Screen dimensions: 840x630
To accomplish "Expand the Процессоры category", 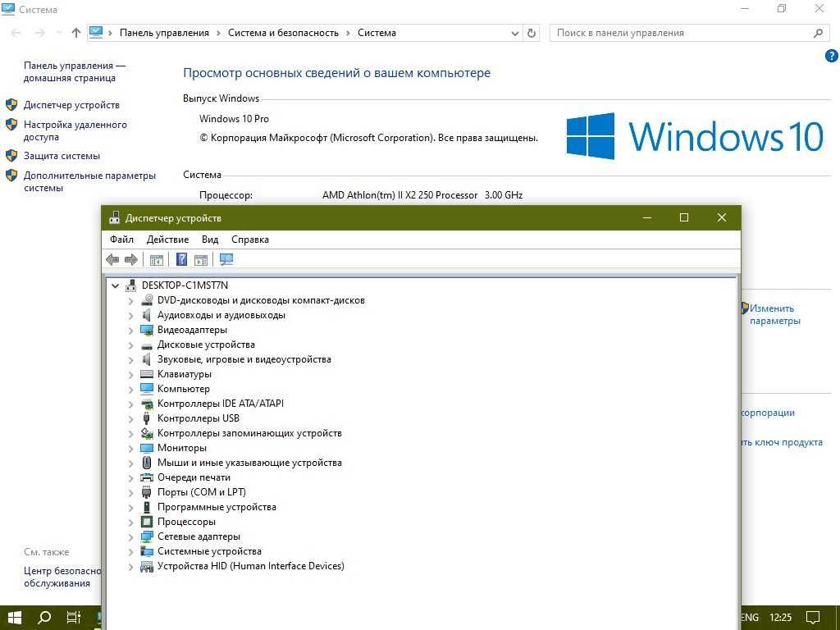I will [x=130, y=523].
